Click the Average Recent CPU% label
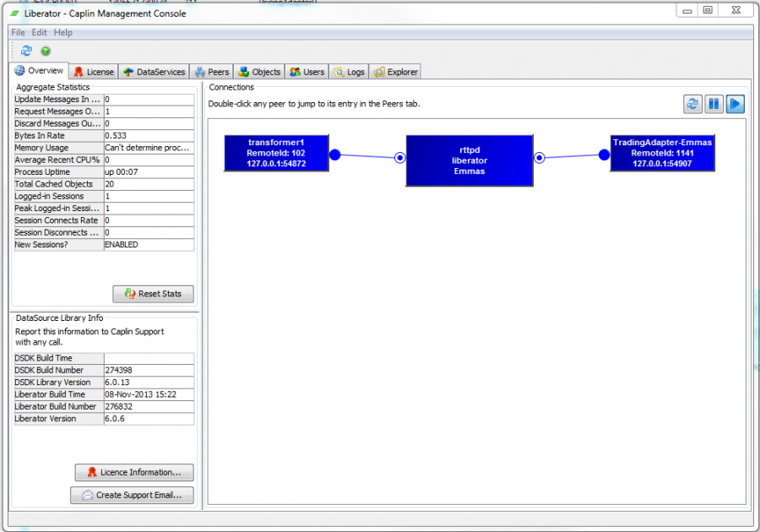This screenshot has width=760, height=532. click(59, 160)
